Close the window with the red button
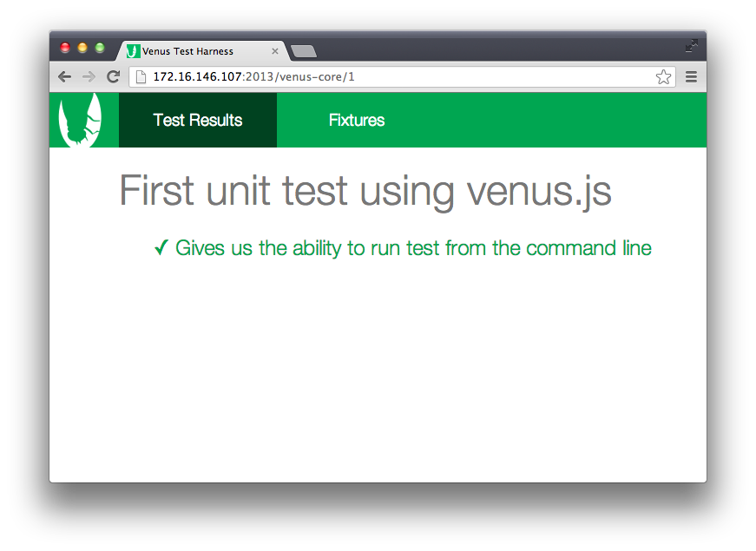Image resolution: width=756 pixels, height=551 pixels. 65,47
